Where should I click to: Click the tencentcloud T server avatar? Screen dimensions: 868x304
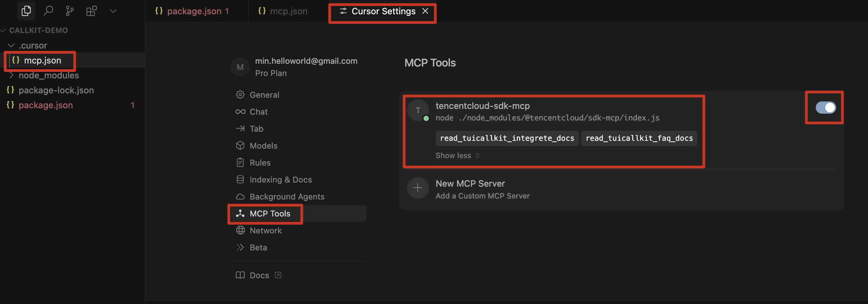point(418,110)
